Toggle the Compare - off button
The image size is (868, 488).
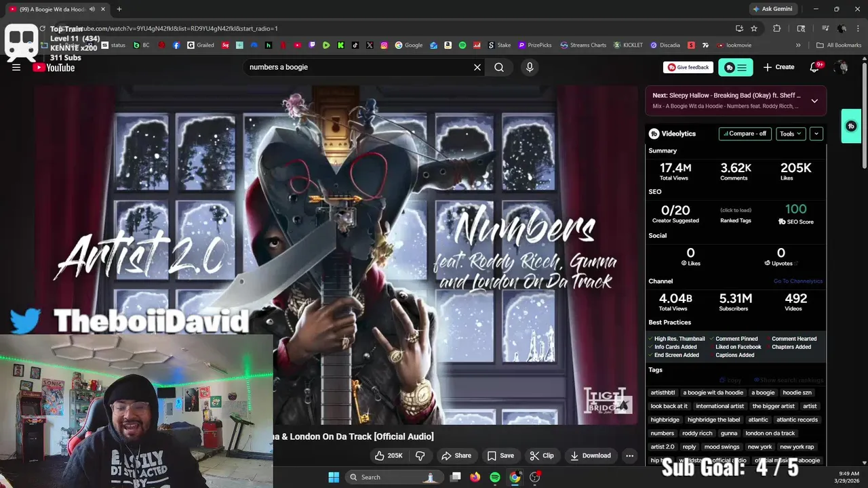click(745, 134)
